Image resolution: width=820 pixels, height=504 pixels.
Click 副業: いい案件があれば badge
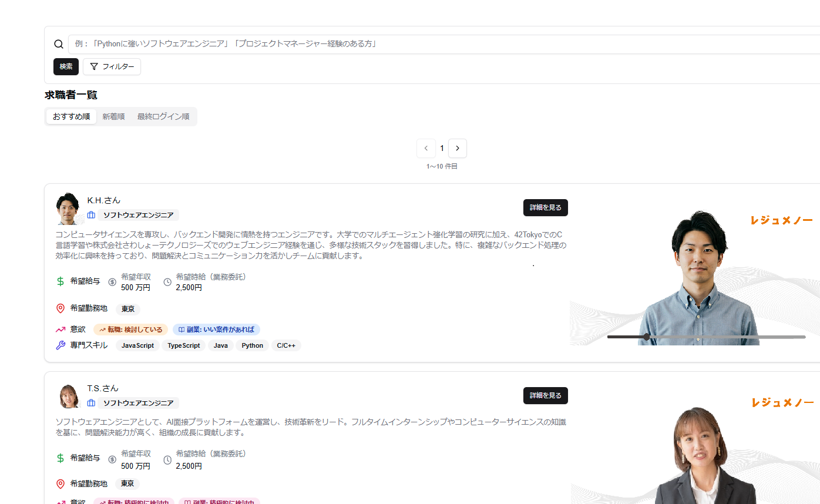216,330
